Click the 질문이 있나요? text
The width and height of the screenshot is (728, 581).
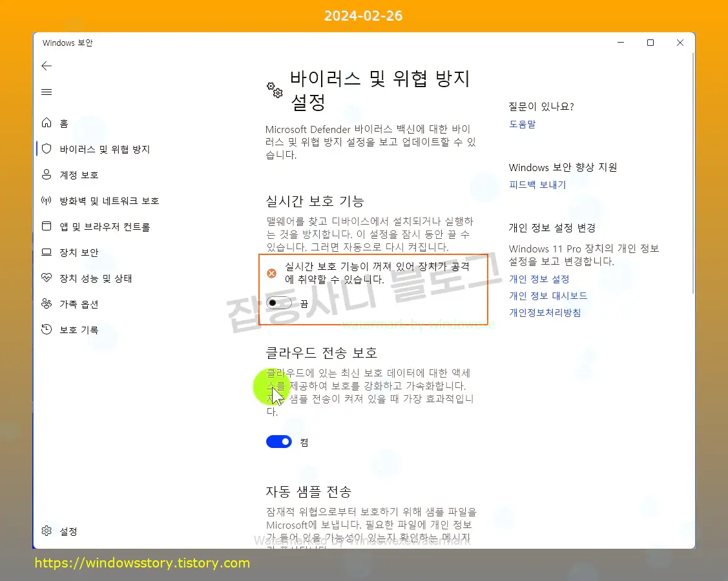coord(541,107)
